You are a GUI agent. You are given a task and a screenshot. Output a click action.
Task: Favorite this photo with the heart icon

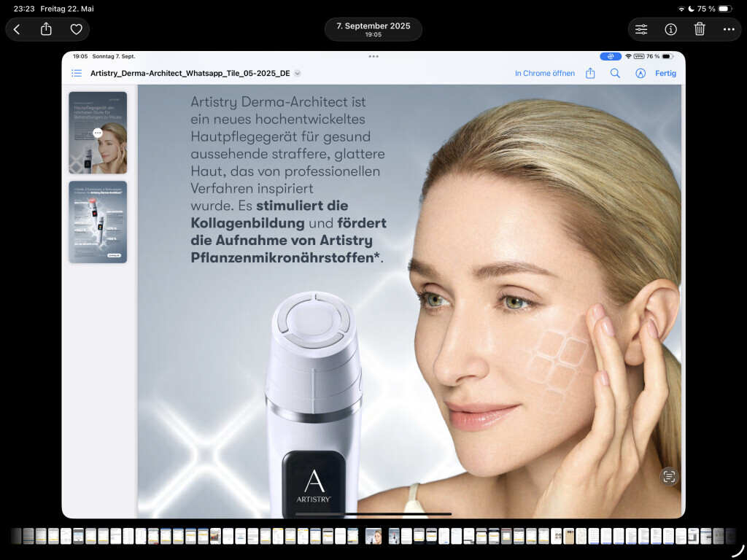76,29
